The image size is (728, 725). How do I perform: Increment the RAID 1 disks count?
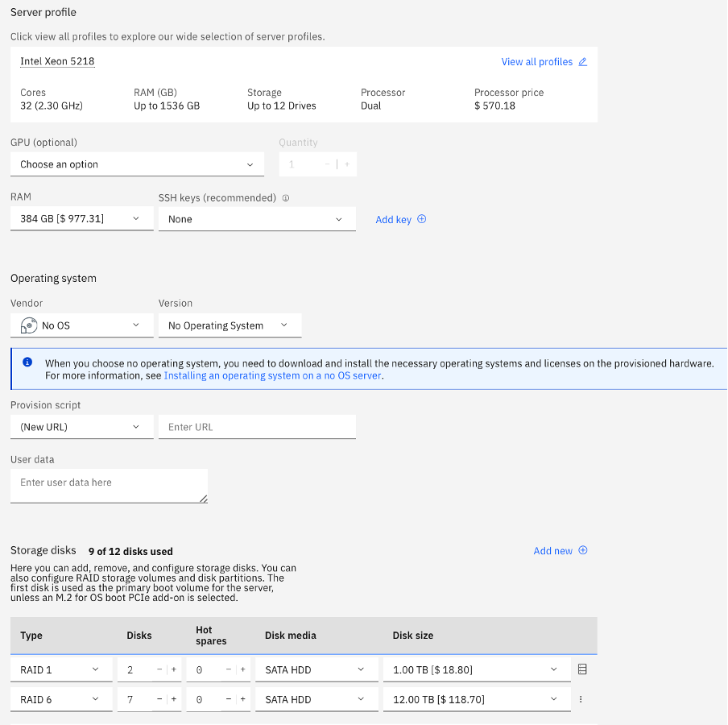[x=174, y=669]
